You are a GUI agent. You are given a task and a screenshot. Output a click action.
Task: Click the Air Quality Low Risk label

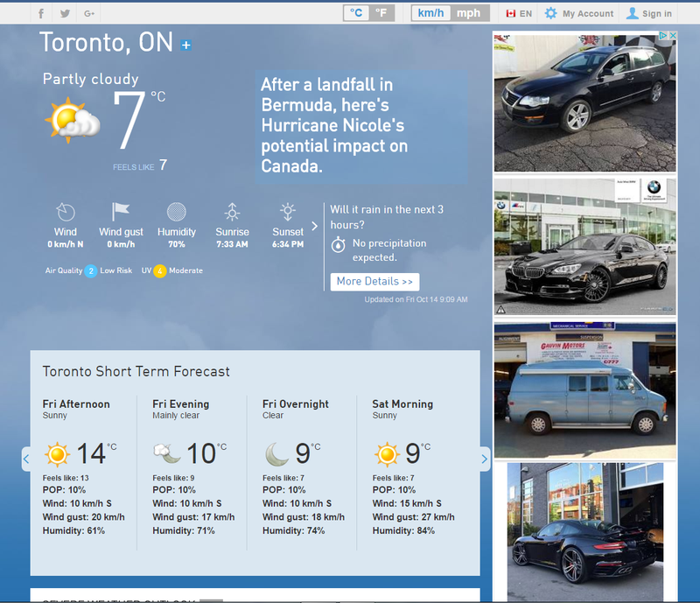(116, 270)
